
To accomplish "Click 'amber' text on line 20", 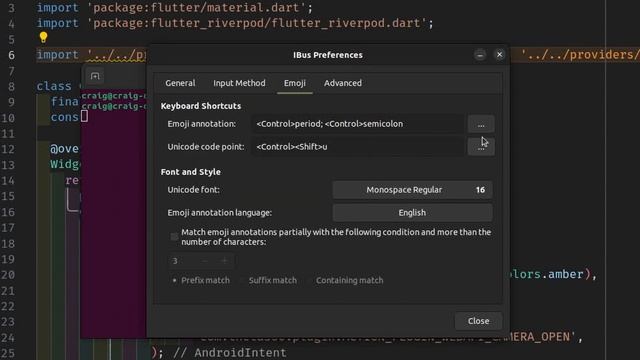I will pyautogui.click(x=565, y=274).
